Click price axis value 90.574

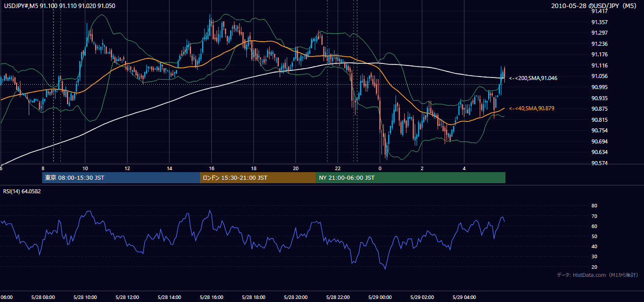pos(600,163)
